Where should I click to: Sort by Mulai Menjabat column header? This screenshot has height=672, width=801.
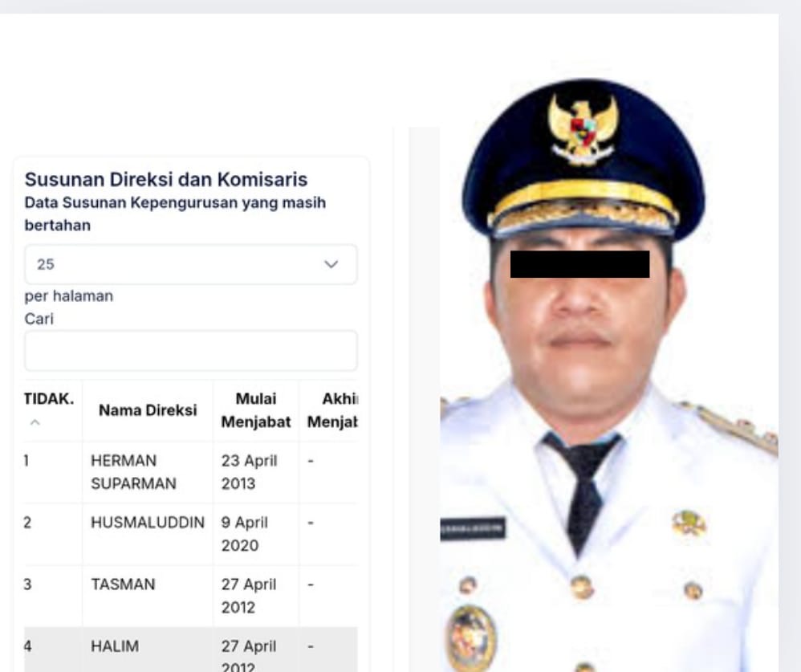256,410
